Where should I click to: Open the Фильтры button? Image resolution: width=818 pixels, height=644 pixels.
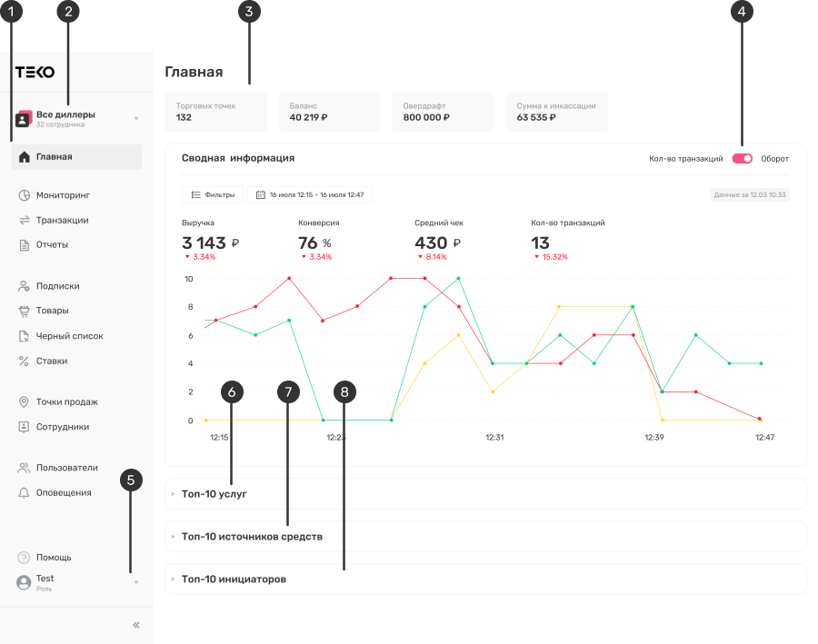click(x=213, y=195)
